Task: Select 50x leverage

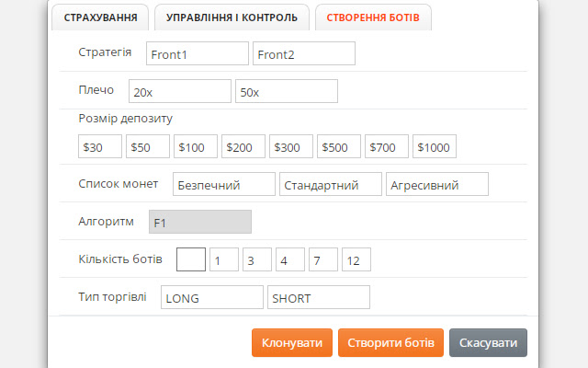Action: tap(287, 91)
